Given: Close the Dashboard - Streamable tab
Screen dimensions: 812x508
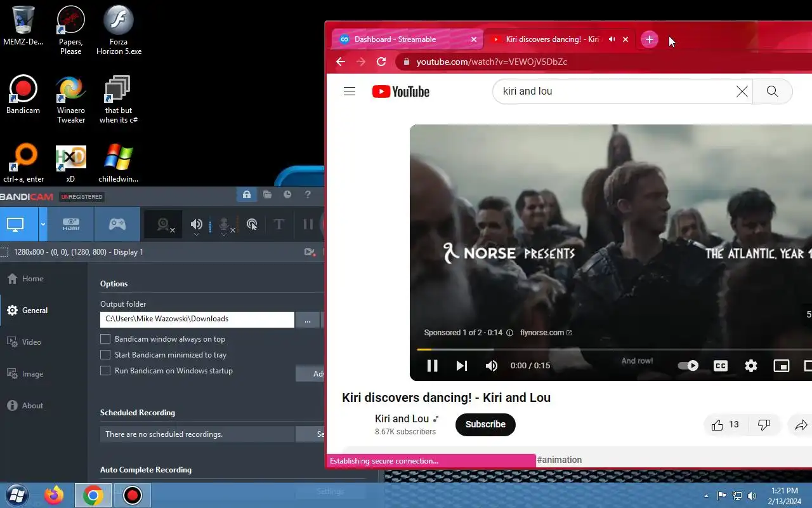Looking at the screenshot, I should click(x=474, y=39).
